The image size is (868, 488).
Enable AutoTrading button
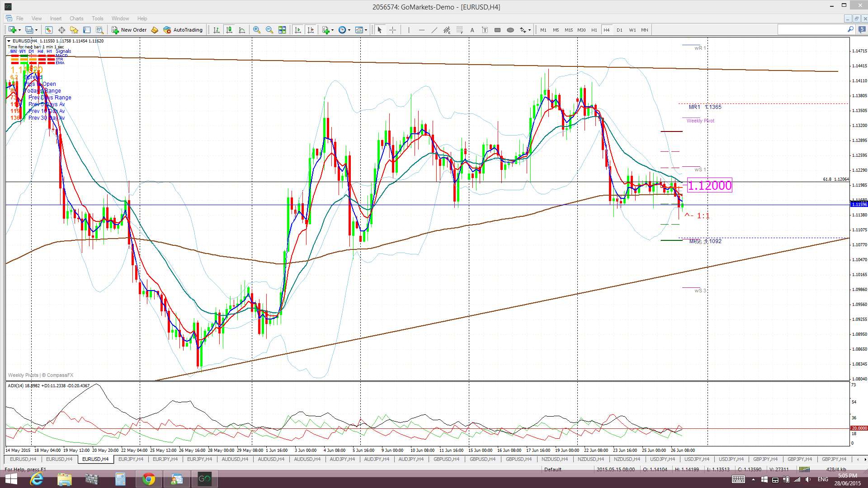tap(183, 30)
